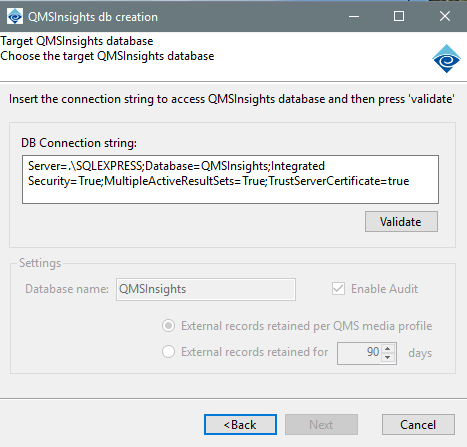Click the DB Connection string label
Image resolution: width=467 pixels, height=447 pixels.
coord(79,143)
